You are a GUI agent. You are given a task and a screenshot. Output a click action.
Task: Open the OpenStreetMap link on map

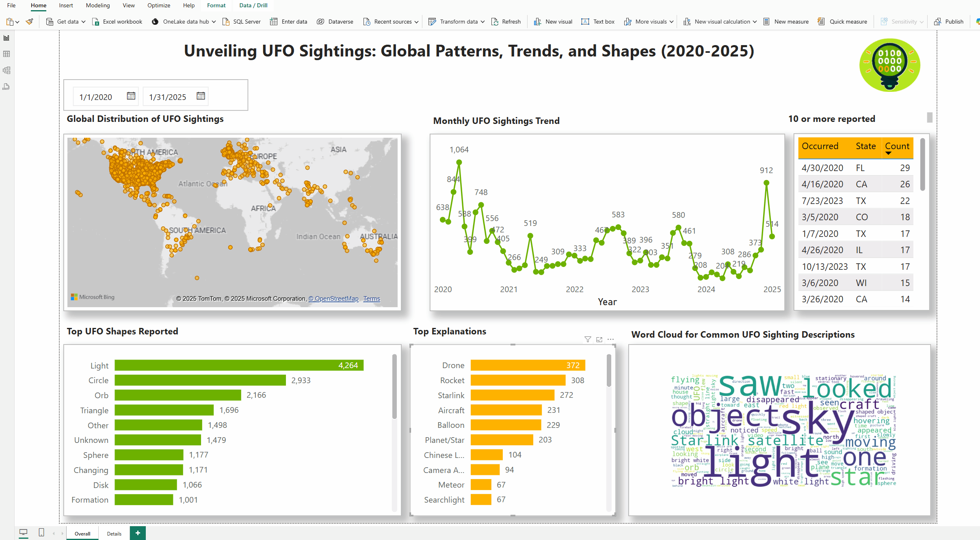333,299
